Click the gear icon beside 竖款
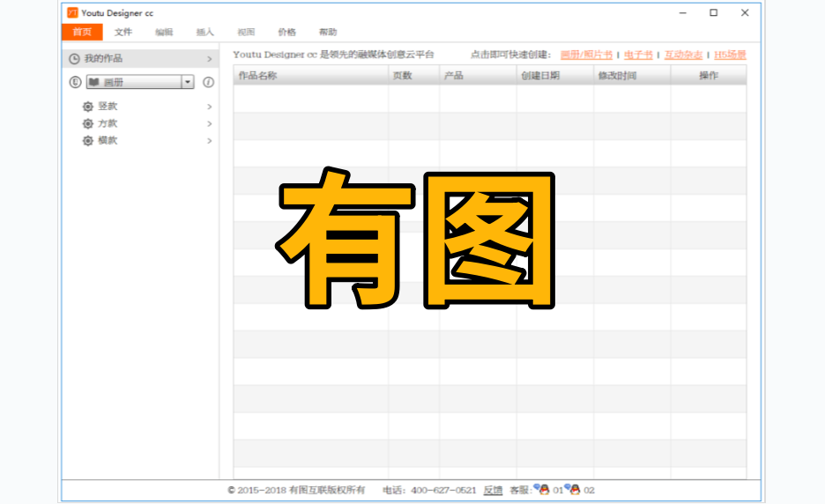 click(x=88, y=107)
